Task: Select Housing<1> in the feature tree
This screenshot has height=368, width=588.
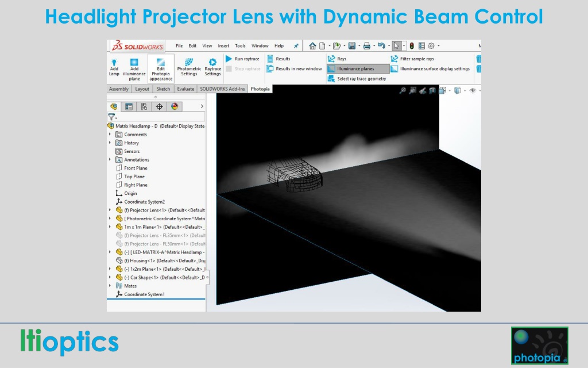Action: (x=161, y=260)
